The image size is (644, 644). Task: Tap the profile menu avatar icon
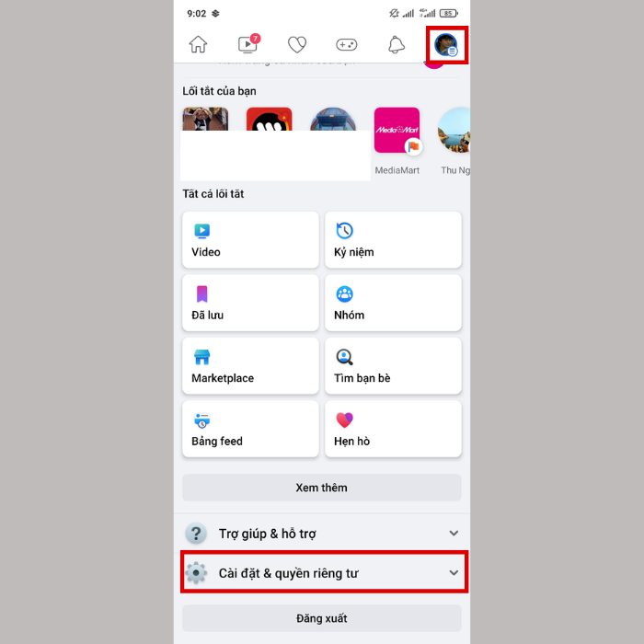pyautogui.click(x=446, y=45)
